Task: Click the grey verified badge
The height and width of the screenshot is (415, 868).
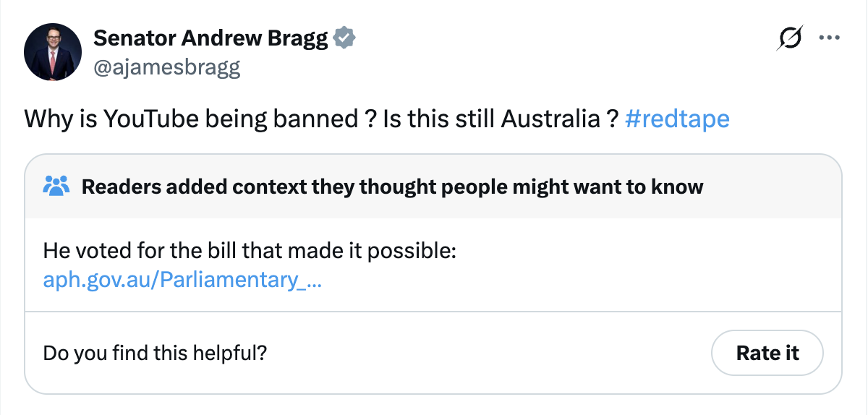Action: point(345,38)
